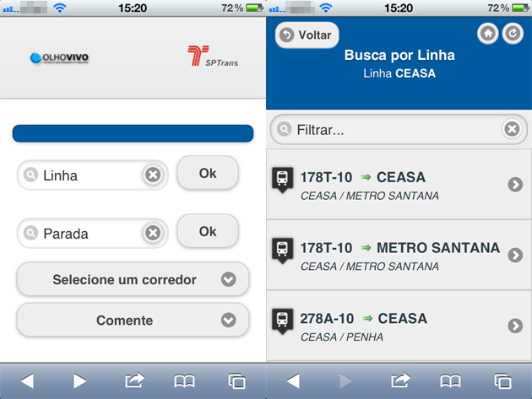Open tabs icon on right screen toolbar
532x399 pixels.
coord(502,381)
